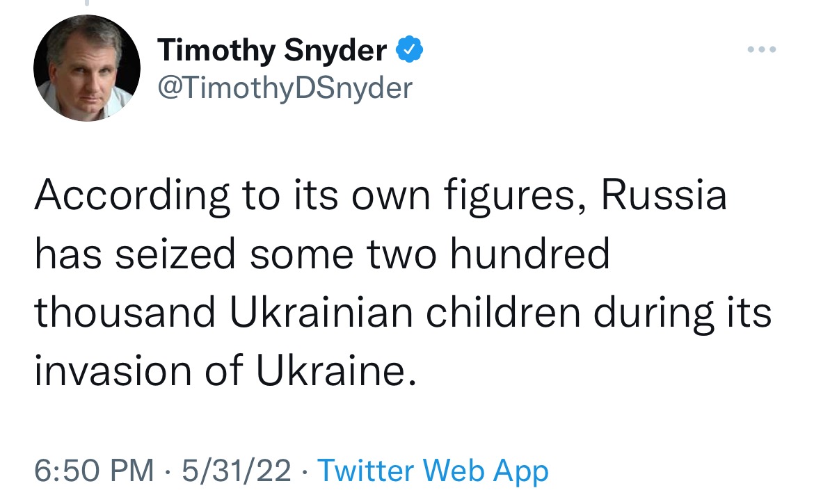Click the thread connector line above avatar
814x504 pixels.
coord(87,3)
